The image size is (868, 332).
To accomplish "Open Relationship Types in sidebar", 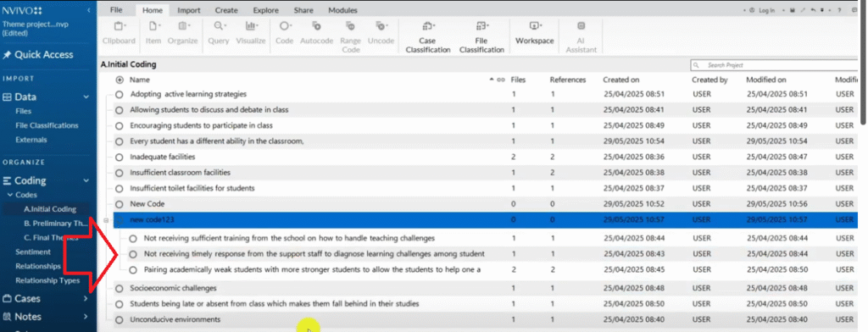I will coord(47,280).
